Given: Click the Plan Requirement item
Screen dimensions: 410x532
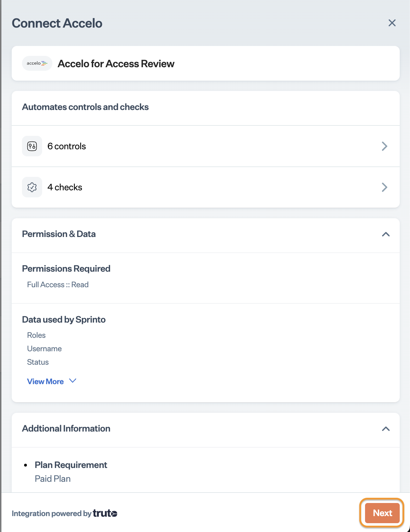Looking at the screenshot, I should point(71,465).
